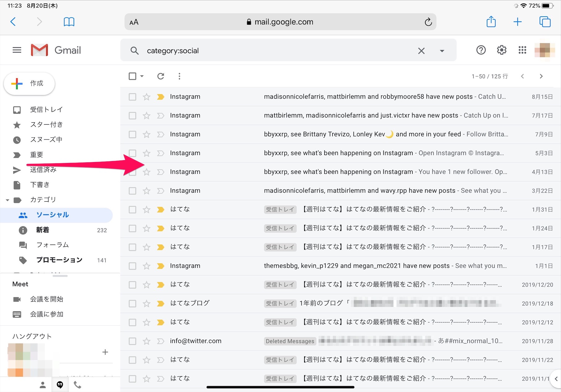561x392 pixels.
Task: Open Safari share sheet icon
Action: (491, 21)
